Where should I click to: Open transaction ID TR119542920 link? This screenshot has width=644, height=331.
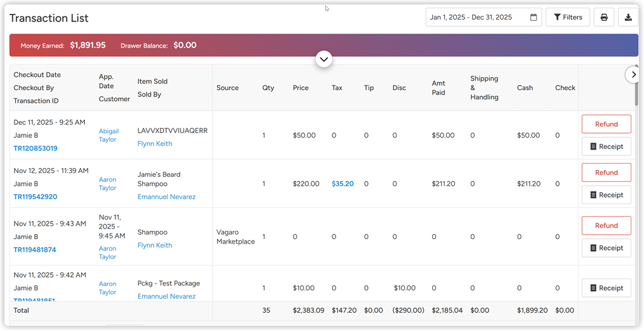pyautogui.click(x=36, y=197)
